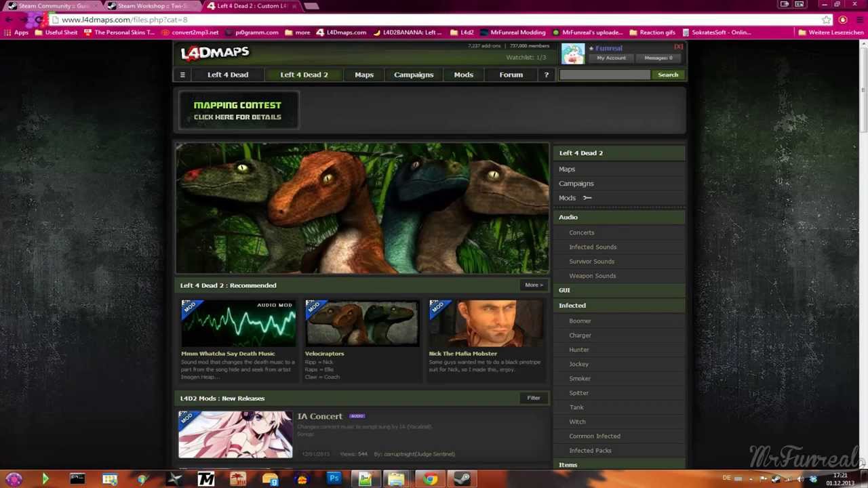Open the site hamburger menu icon
Image resolution: width=868 pixels, height=488 pixels.
[182, 75]
